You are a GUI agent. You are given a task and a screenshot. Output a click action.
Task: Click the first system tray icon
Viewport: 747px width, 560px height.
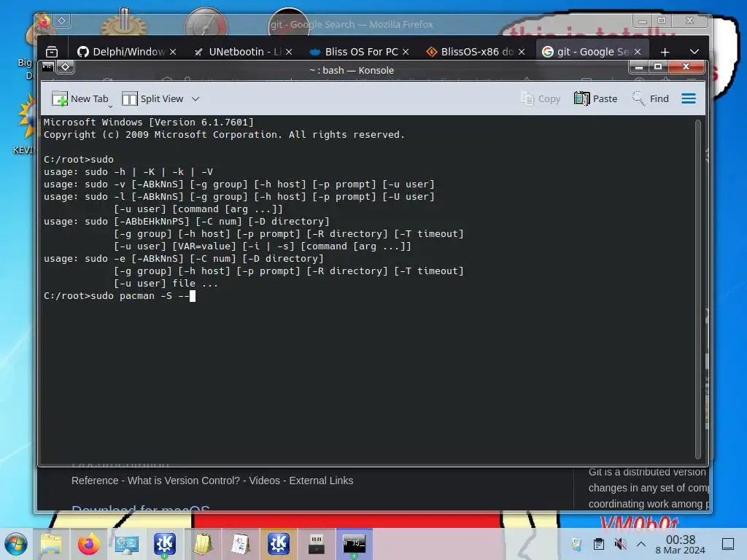pyautogui.click(x=576, y=544)
